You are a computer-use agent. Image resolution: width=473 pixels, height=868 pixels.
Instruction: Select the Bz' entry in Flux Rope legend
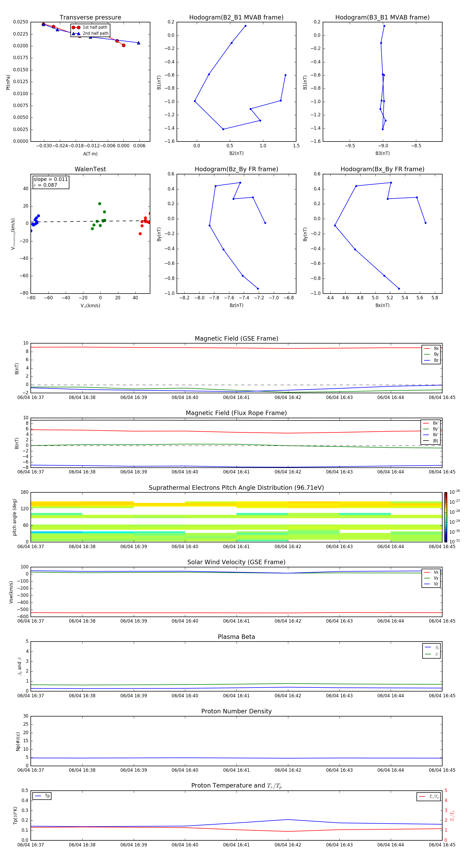coord(431,435)
